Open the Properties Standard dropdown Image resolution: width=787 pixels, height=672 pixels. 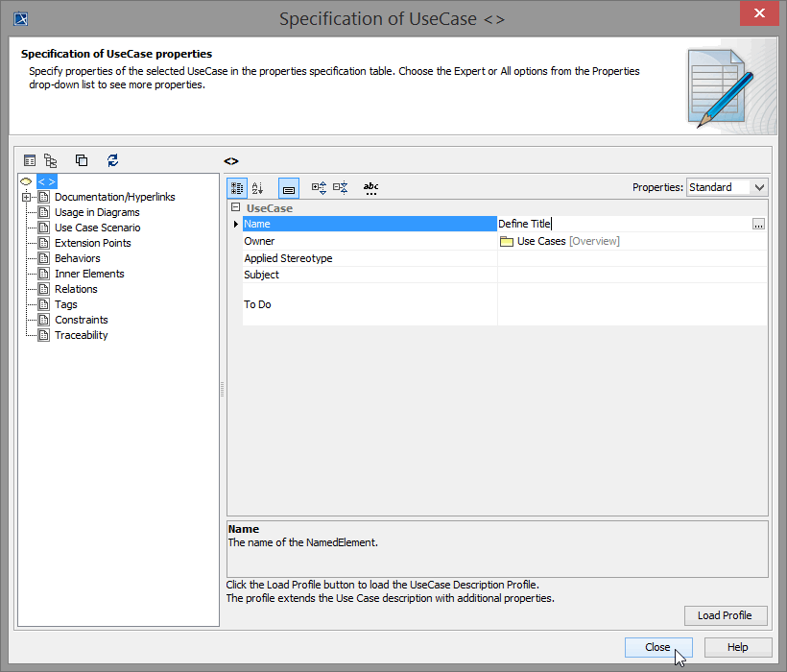click(727, 187)
